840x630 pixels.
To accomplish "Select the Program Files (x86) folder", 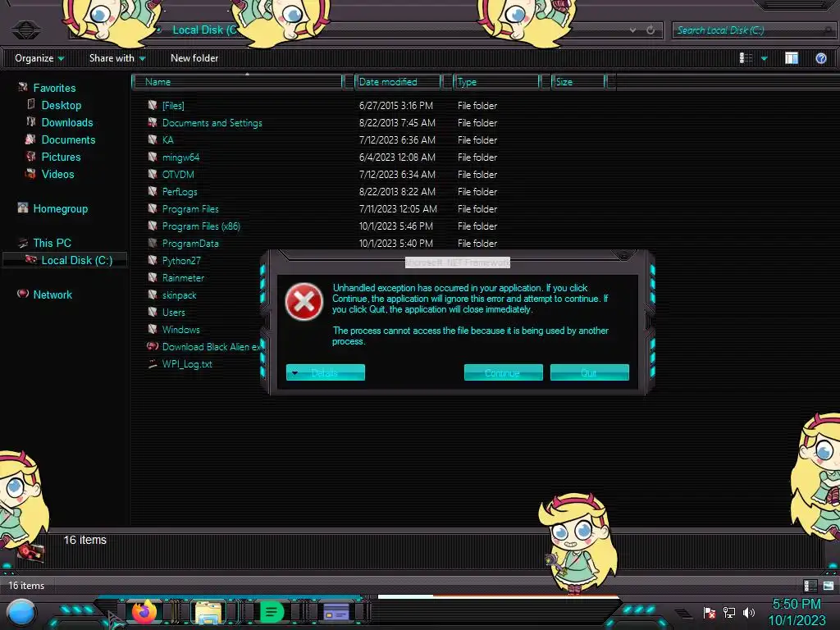I will (x=201, y=226).
